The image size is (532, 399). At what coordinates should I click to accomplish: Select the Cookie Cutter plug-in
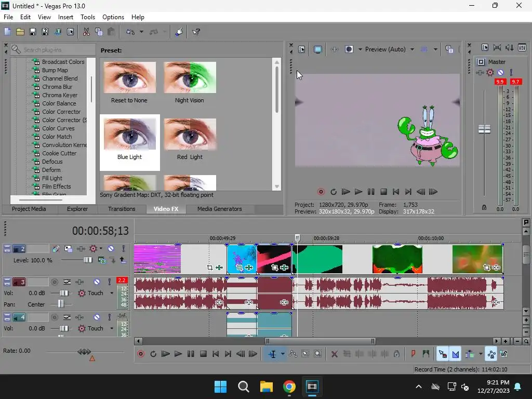(59, 153)
